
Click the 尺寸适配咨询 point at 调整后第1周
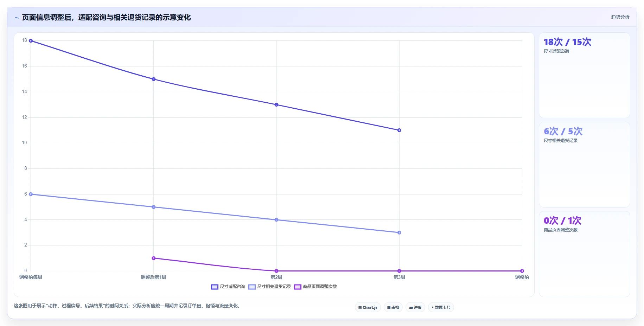point(154,79)
